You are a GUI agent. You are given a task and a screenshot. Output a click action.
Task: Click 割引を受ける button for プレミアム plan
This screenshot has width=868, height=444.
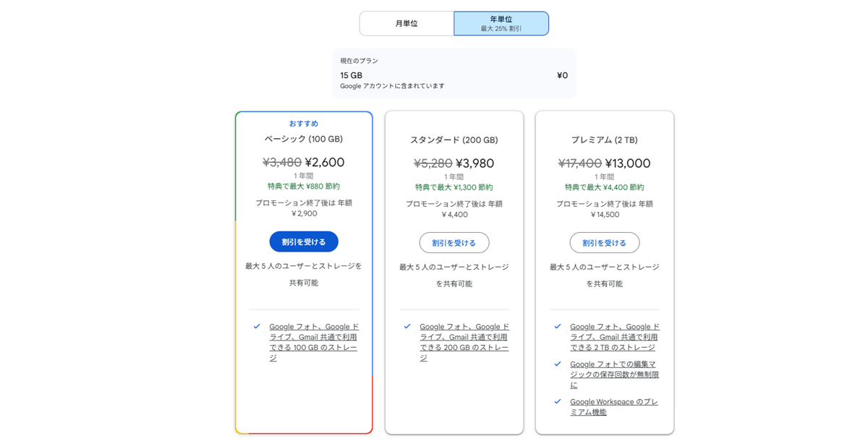click(x=605, y=243)
